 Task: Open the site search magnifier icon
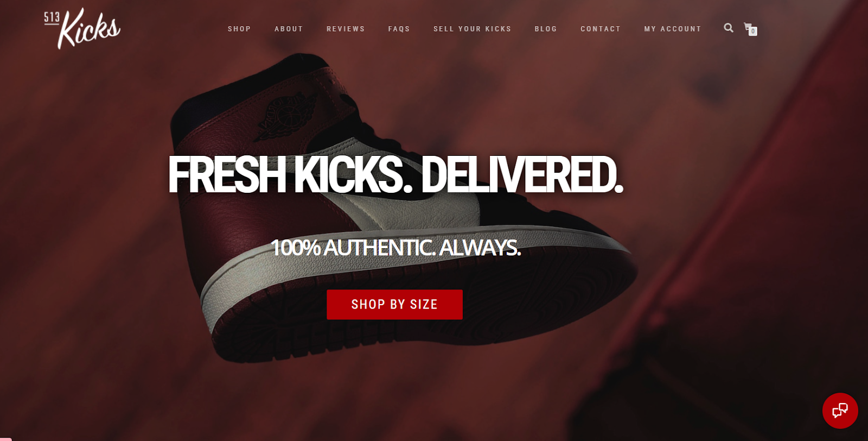[729, 28]
